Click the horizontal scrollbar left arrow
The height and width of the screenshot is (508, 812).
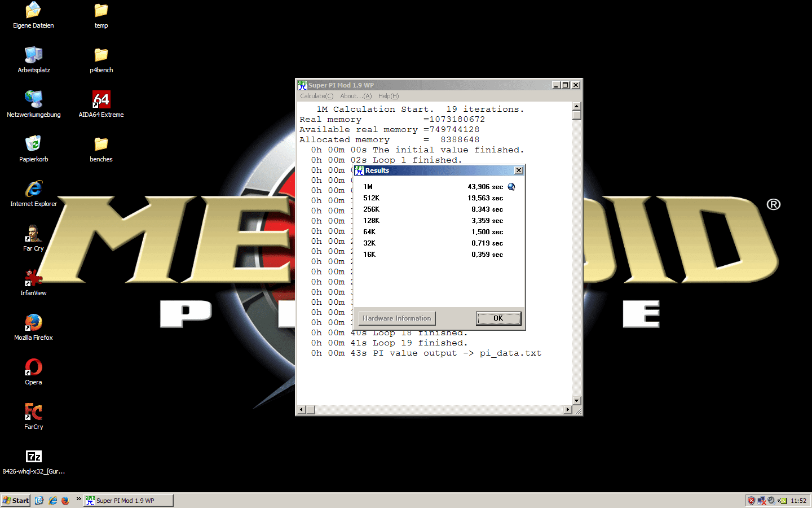[302, 410]
